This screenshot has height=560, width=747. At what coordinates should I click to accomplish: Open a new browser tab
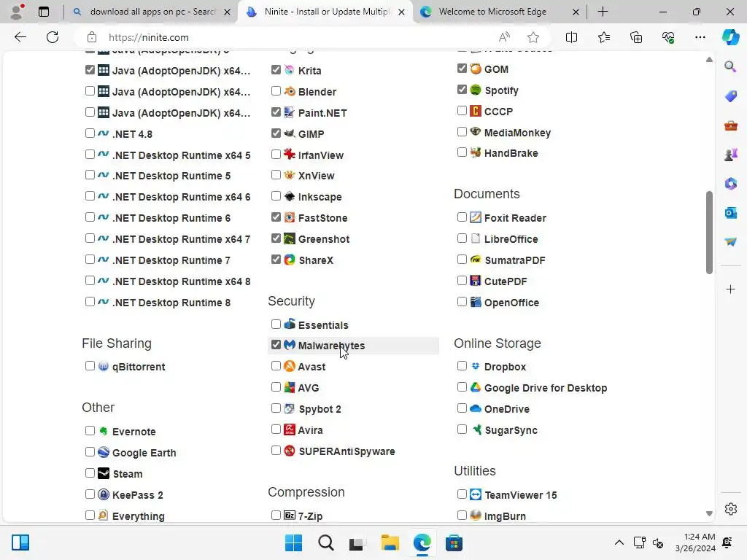pyautogui.click(x=603, y=12)
